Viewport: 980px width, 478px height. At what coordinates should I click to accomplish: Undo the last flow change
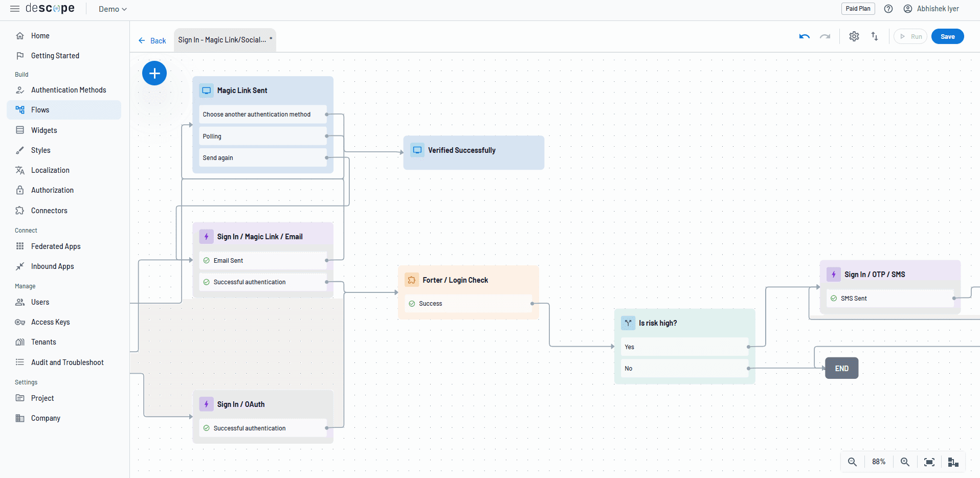(x=804, y=36)
